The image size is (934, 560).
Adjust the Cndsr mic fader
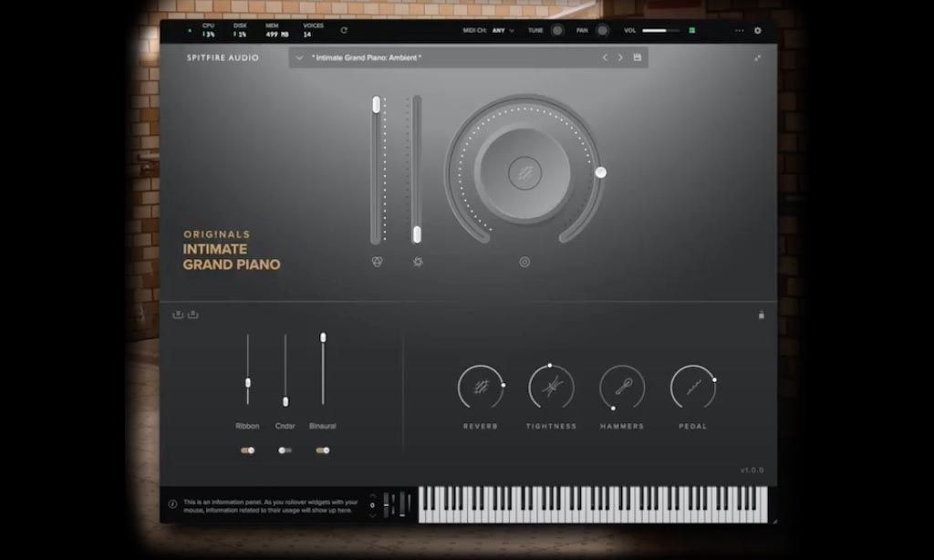(285, 401)
